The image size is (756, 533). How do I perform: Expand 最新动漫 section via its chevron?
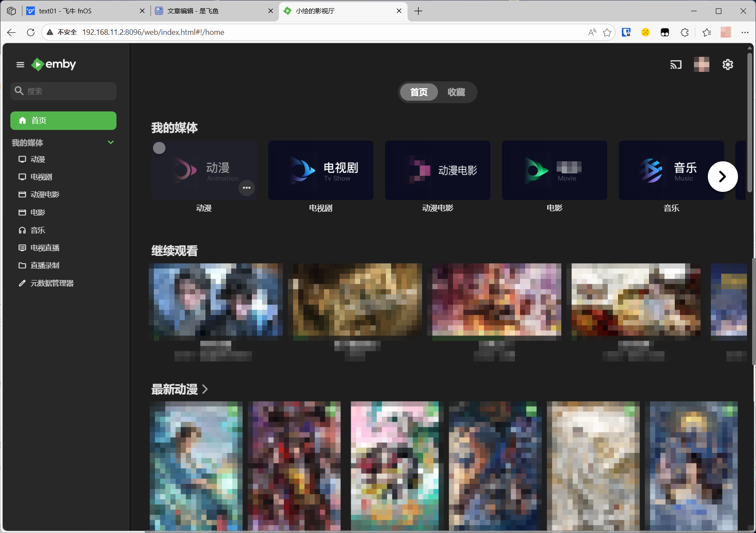(x=205, y=389)
